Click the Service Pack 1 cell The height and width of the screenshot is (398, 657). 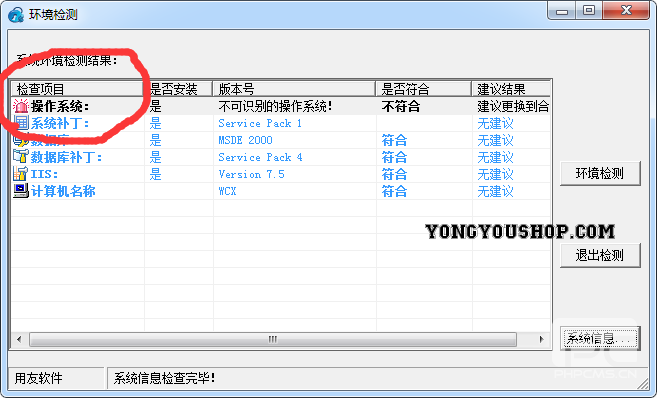point(260,123)
